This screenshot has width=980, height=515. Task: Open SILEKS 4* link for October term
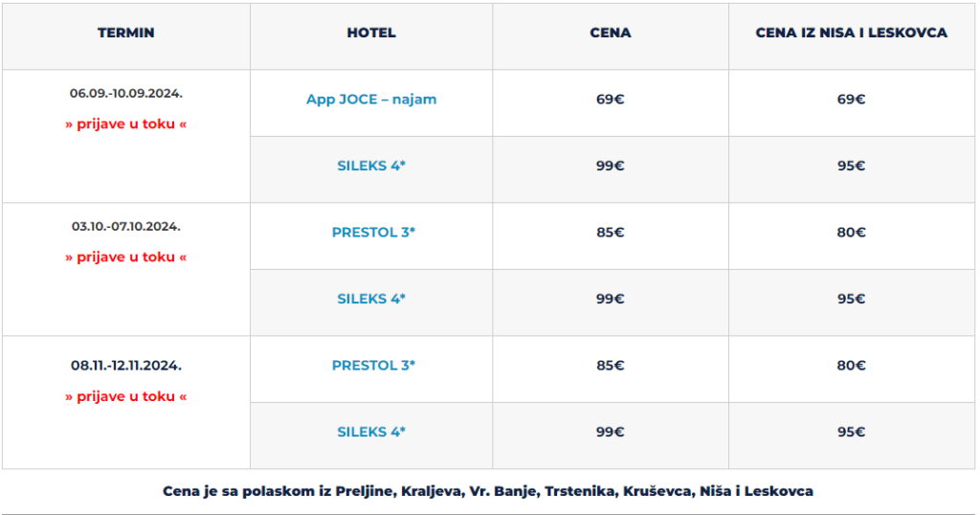371,299
